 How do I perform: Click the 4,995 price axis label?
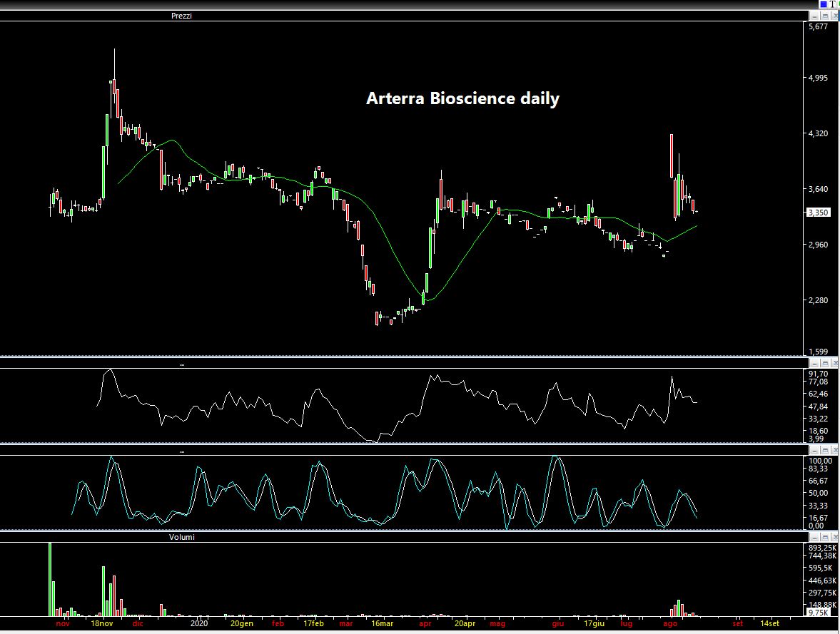click(x=818, y=78)
